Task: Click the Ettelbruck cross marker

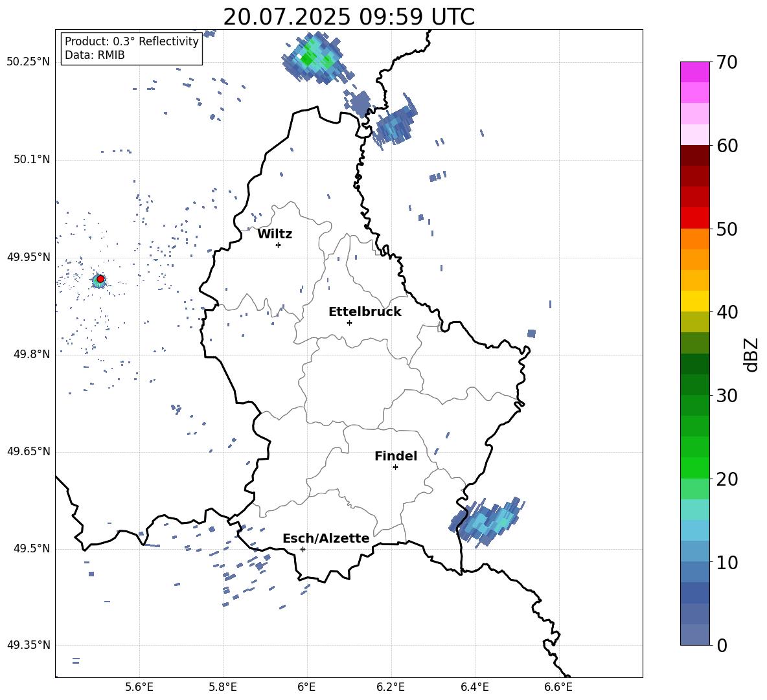Action: coord(349,322)
